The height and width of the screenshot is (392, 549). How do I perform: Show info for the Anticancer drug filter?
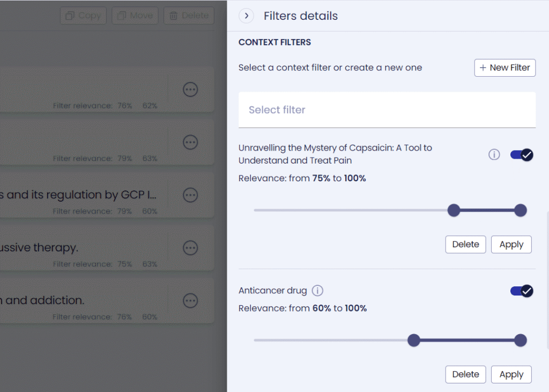pyautogui.click(x=317, y=291)
